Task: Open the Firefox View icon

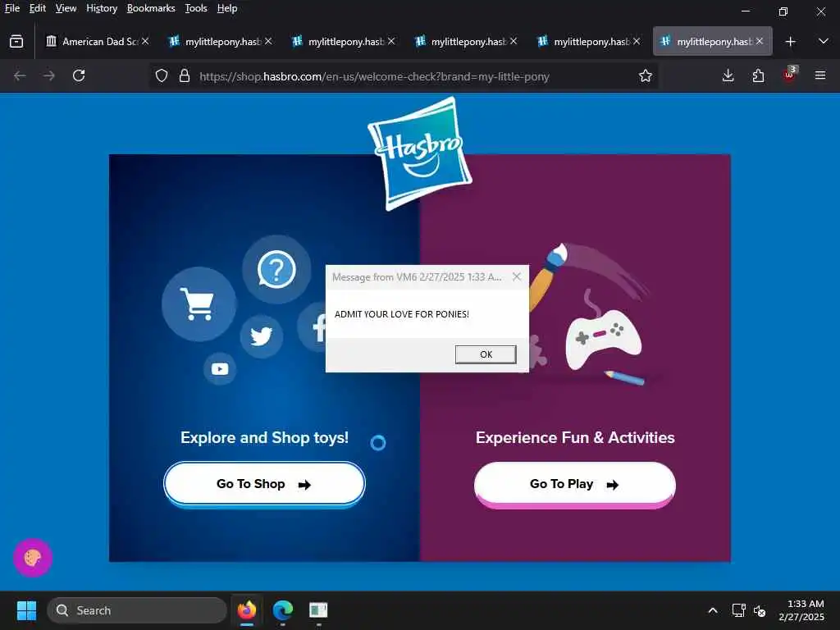Action: (16, 41)
